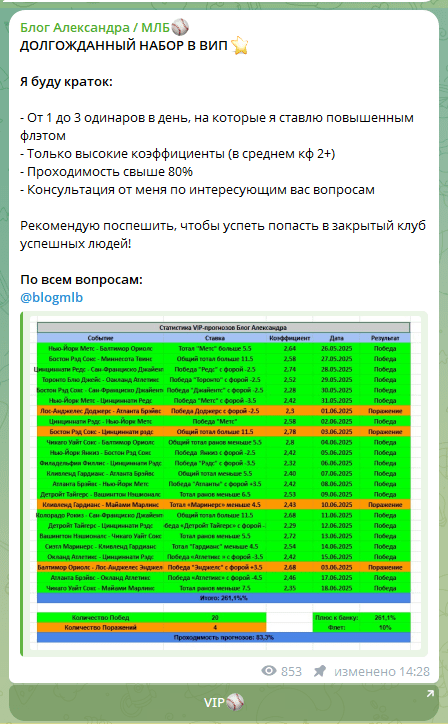Open the VIP statistics table image

[x=224, y=484]
